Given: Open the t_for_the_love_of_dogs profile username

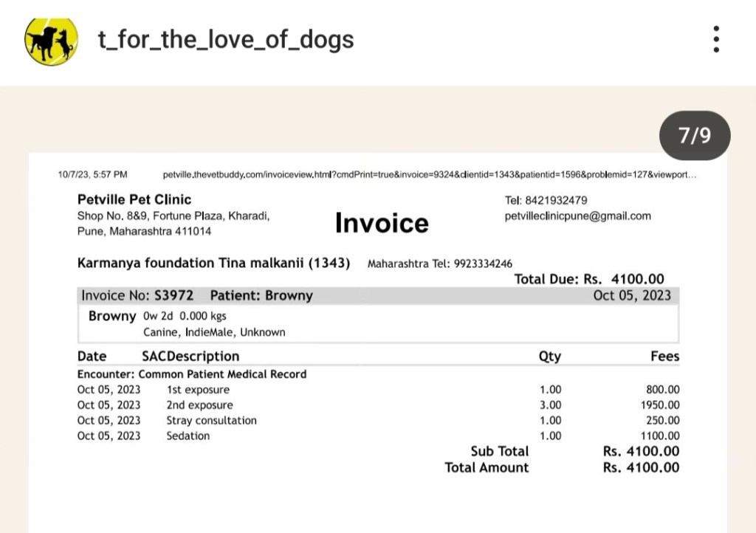Looking at the screenshot, I should click(226, 39).
